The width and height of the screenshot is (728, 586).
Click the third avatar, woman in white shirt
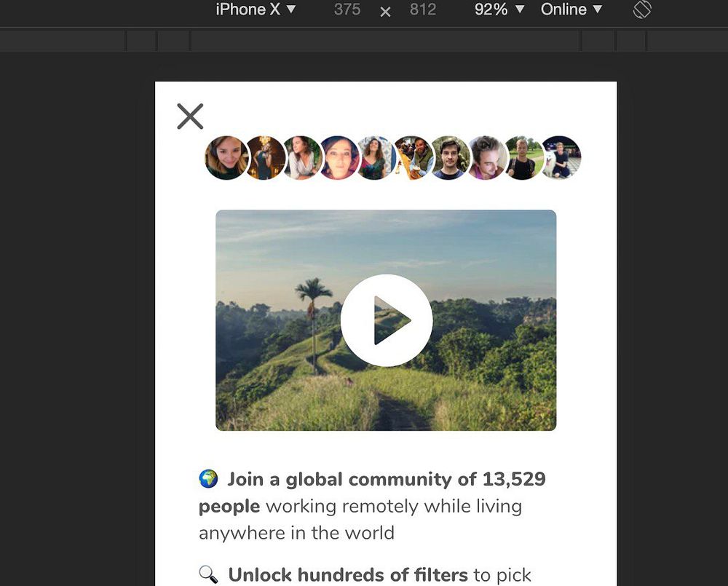point(302,158)
